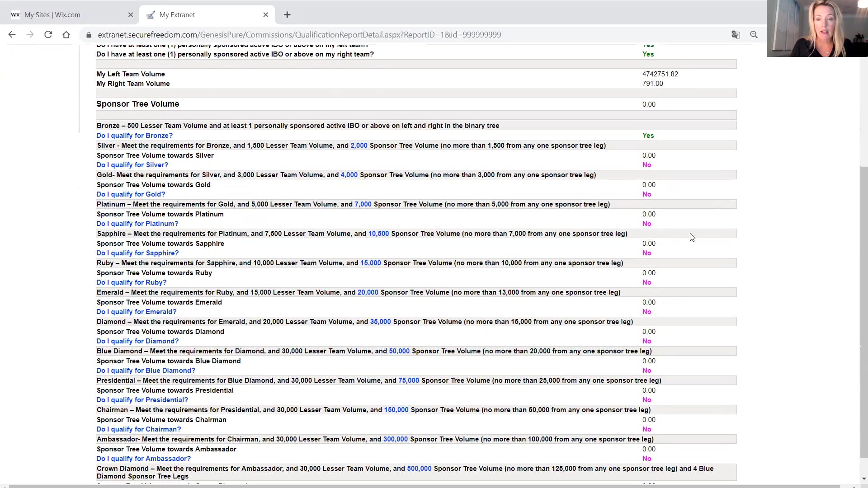Close the My Extranet tab
The height and width of the screenshot is (488, 868).
coord(266,15)
